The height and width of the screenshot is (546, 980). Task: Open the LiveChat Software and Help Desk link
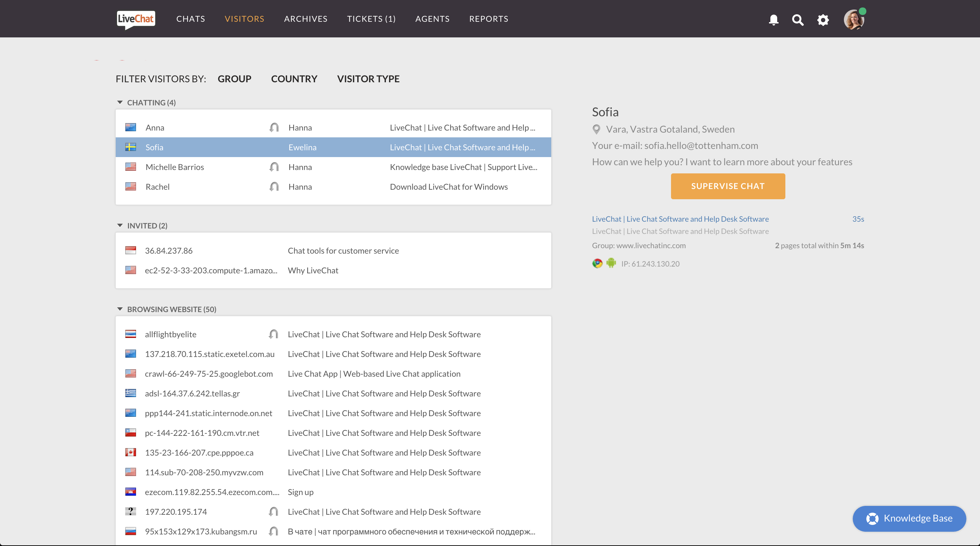click(x=680, y=219)
